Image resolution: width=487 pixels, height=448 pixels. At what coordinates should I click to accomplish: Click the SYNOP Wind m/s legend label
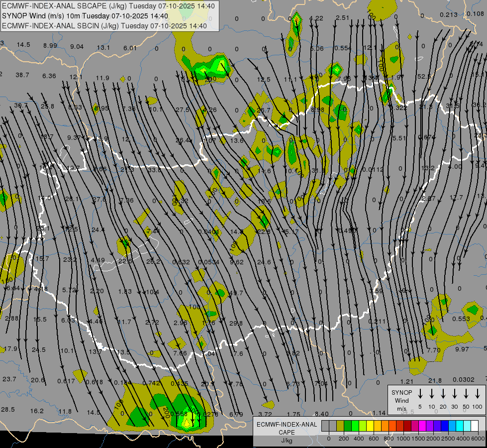[x=401, y=400]
